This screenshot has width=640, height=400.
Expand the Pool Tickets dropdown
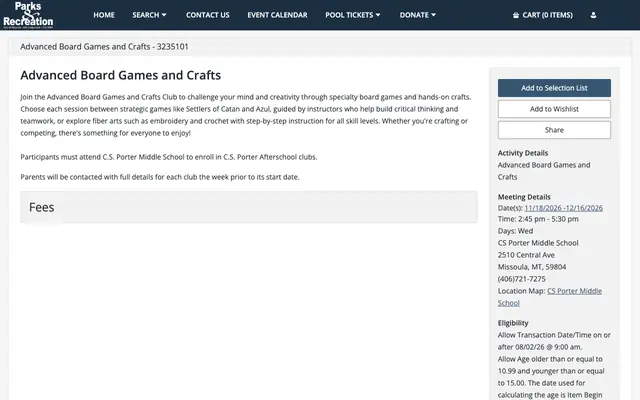point(353,15)
